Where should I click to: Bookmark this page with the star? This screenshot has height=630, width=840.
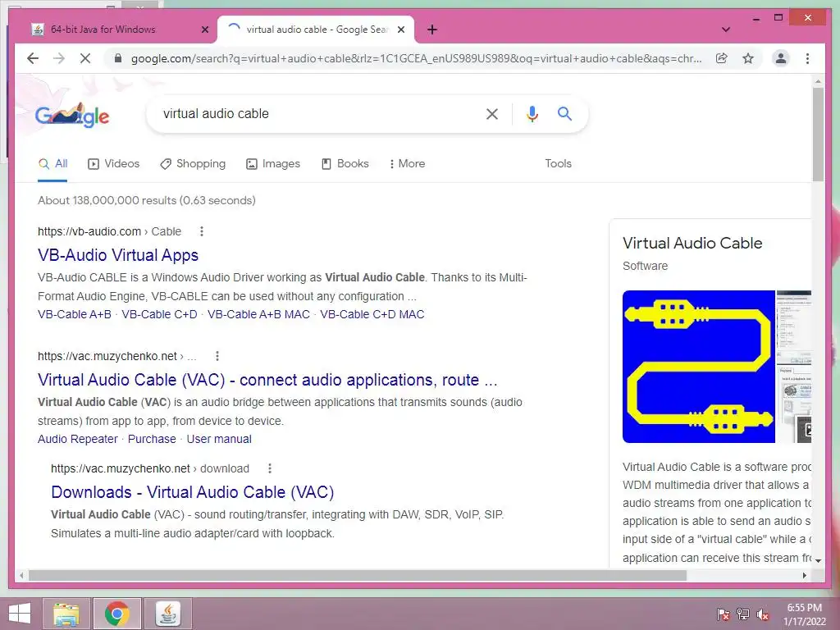pos(748,58)
